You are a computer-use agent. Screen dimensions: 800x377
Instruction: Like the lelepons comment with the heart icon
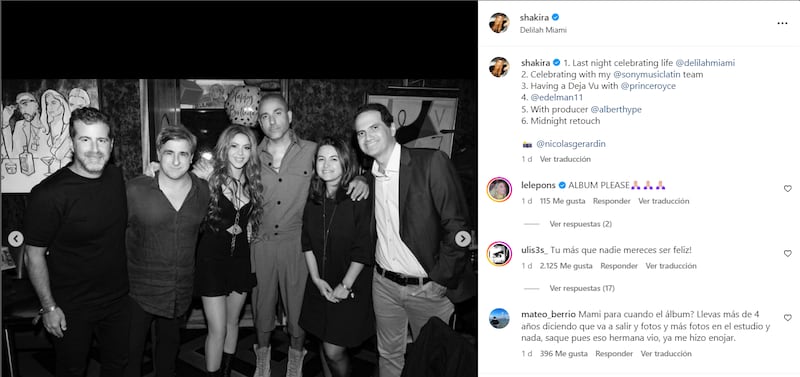click(x=787, y=189)
